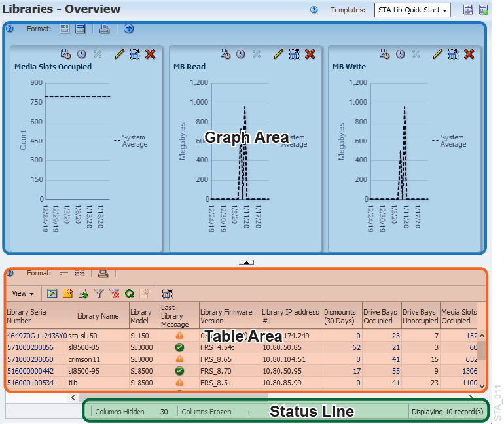
Task: Sort by Library Firmware Version column header
Action: tap(230, 316)
